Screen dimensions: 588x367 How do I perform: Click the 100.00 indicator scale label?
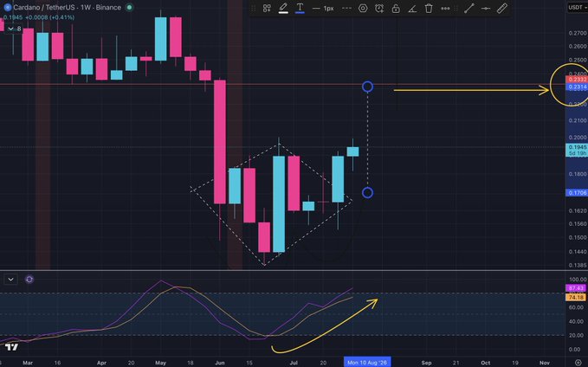pyautogui.click(x=578, y=280)
